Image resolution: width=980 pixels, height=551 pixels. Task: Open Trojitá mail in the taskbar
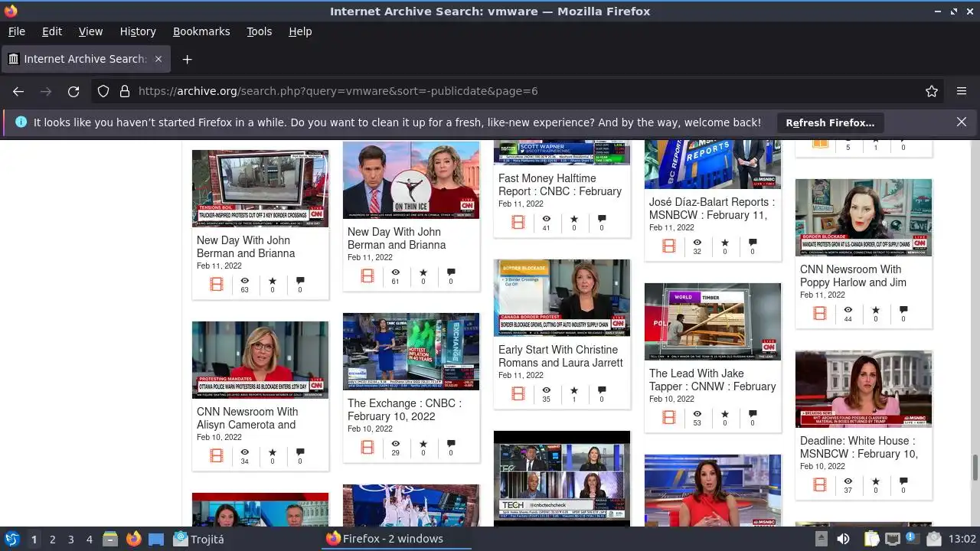click(199, 539)
